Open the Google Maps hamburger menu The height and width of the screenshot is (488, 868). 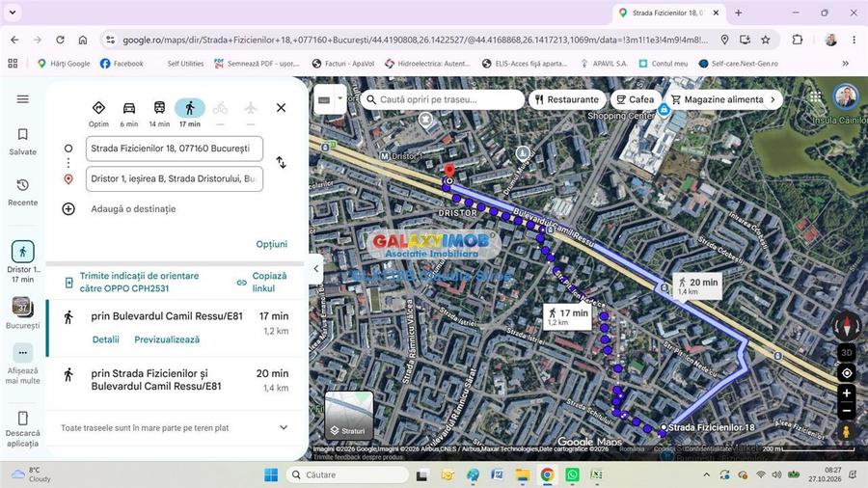(23, 99)
